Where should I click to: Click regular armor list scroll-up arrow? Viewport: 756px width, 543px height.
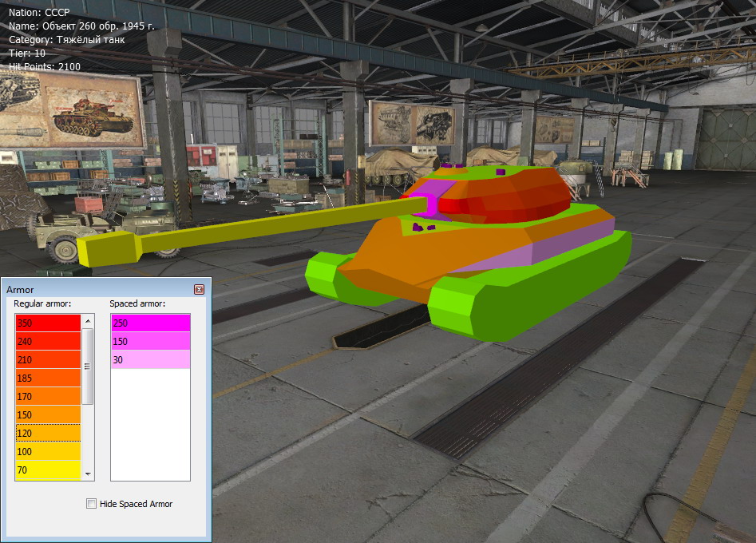(x=88, y=320)
